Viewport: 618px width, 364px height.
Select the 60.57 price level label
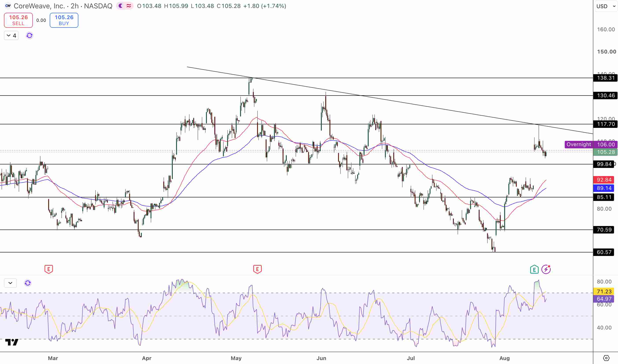pyautogui.click(x=603, y=252)
